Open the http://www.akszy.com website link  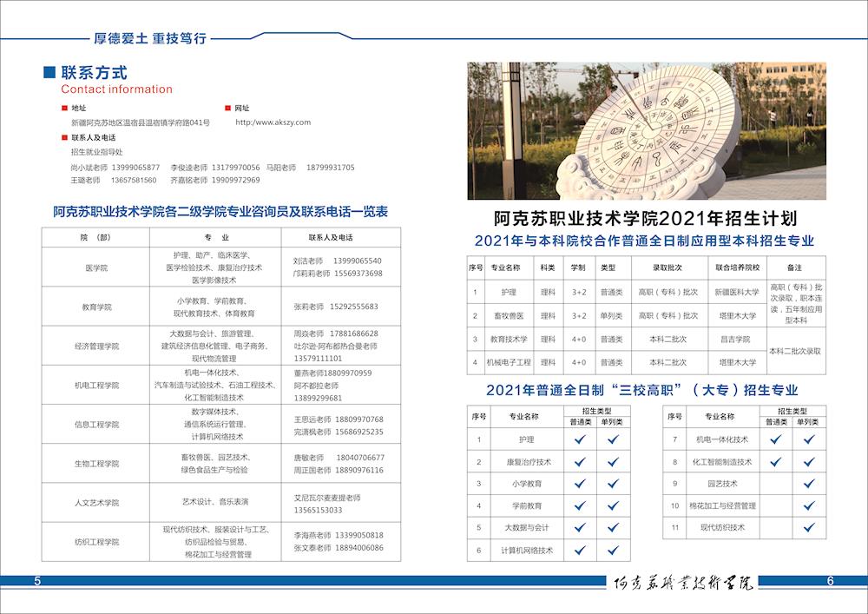(x=273, y=122)
